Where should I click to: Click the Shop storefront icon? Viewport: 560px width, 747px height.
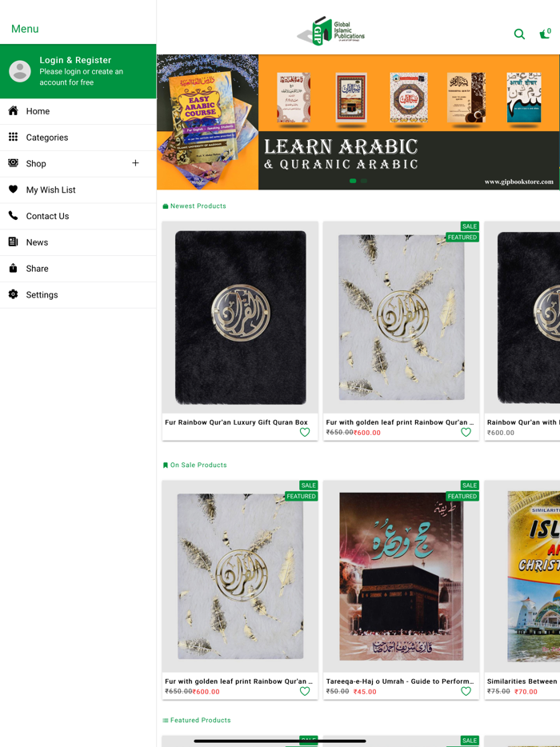[14, 163]
